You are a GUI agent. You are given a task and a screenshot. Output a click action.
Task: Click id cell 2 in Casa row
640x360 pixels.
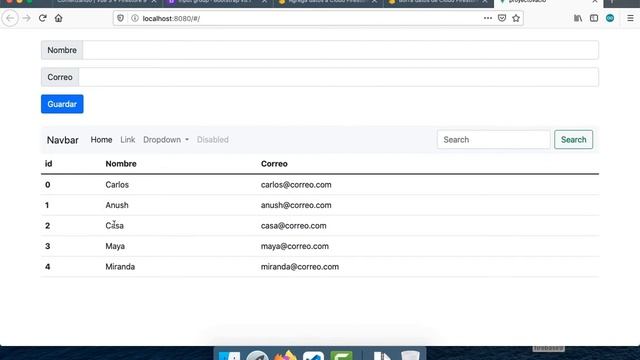48,226
